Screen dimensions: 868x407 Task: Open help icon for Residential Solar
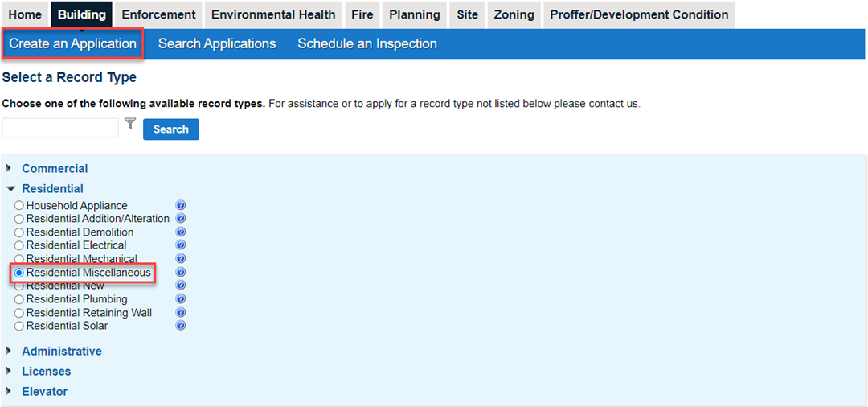point(180,326)
